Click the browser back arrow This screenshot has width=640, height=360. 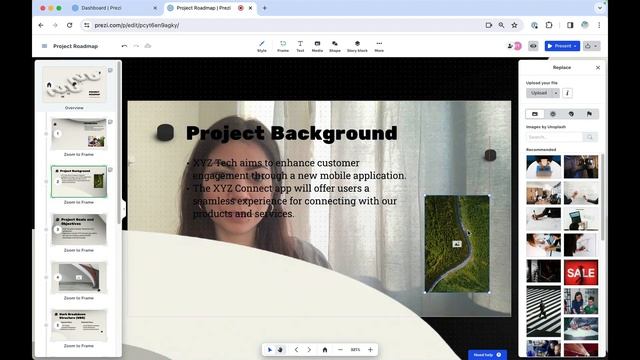point(41,25)
